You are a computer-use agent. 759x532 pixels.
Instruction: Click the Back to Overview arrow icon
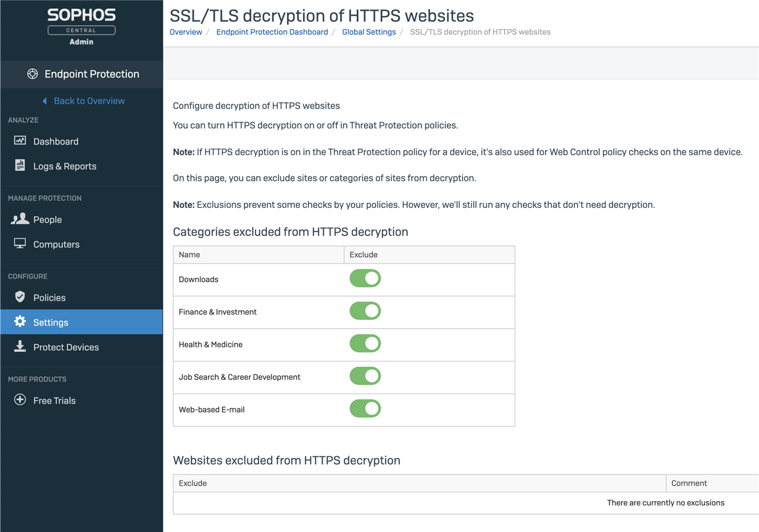[x=44, y=101]
